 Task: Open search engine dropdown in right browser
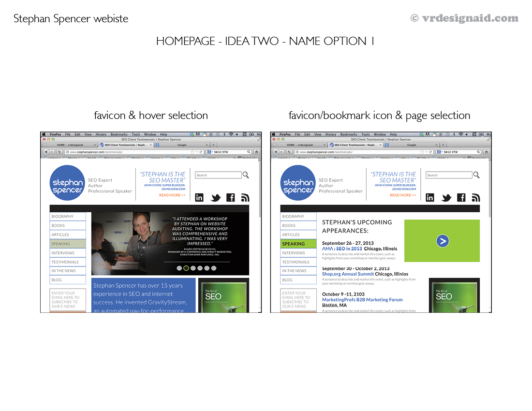coord(439,152)
